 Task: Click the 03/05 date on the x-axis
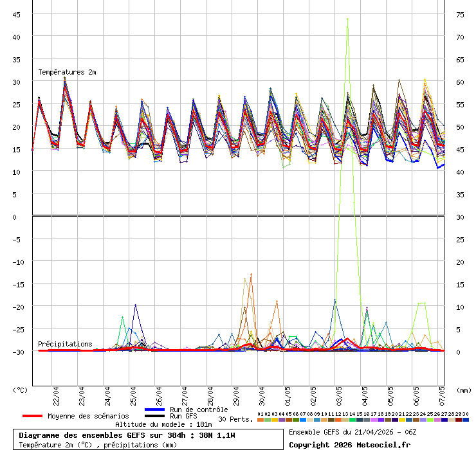[339, 393]
